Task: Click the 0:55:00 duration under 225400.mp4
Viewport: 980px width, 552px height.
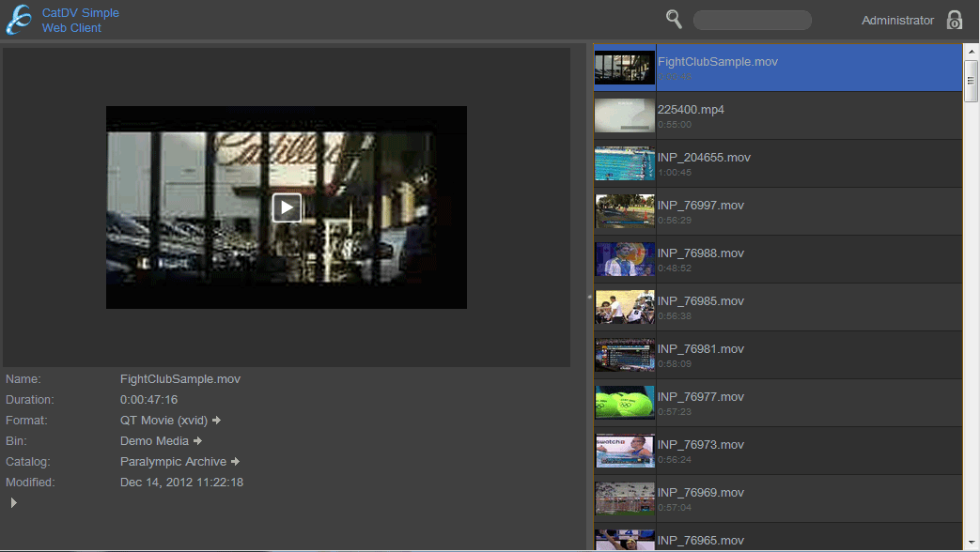Action: click(x=675, y=124)
